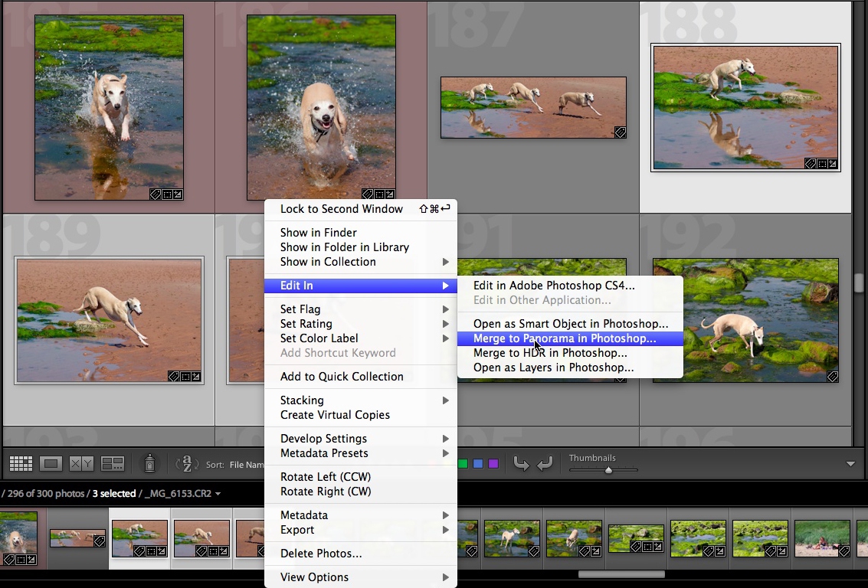
Task: Select Add to Quick Collection
Action: tap(342, 377)
